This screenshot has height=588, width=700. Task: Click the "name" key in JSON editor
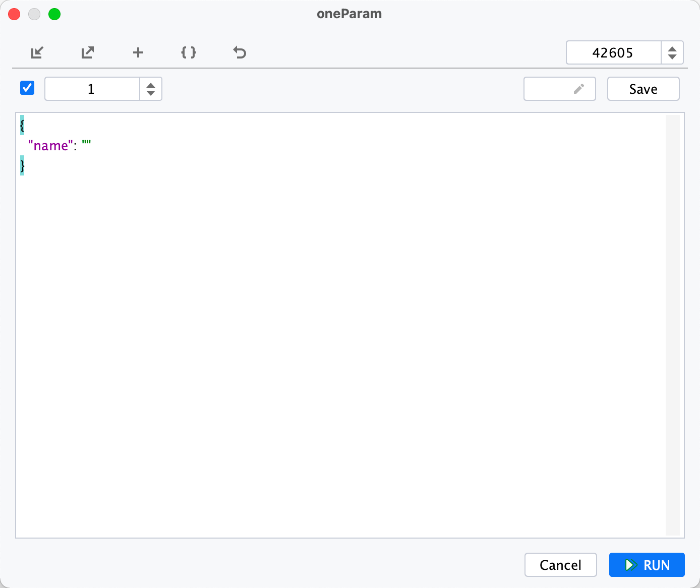click(x=51, y=146)
